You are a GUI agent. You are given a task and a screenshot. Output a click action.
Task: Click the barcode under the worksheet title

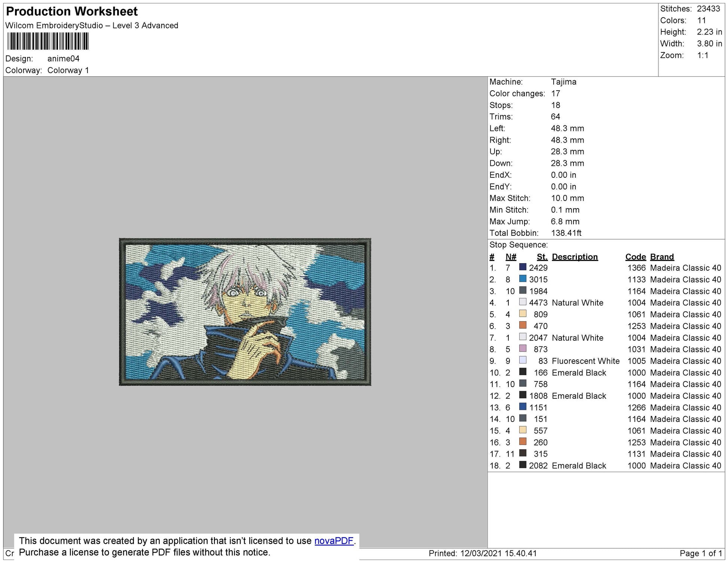coord(48,41)
